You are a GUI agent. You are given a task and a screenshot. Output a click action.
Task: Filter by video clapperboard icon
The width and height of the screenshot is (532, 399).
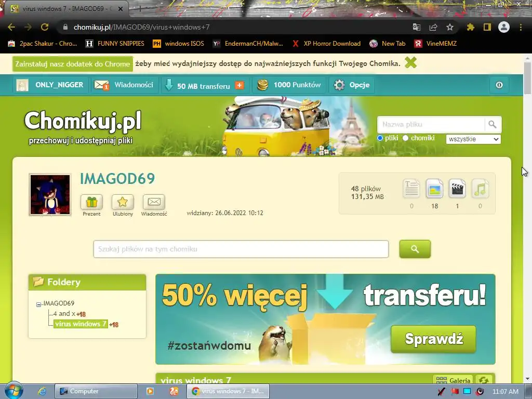457,189
